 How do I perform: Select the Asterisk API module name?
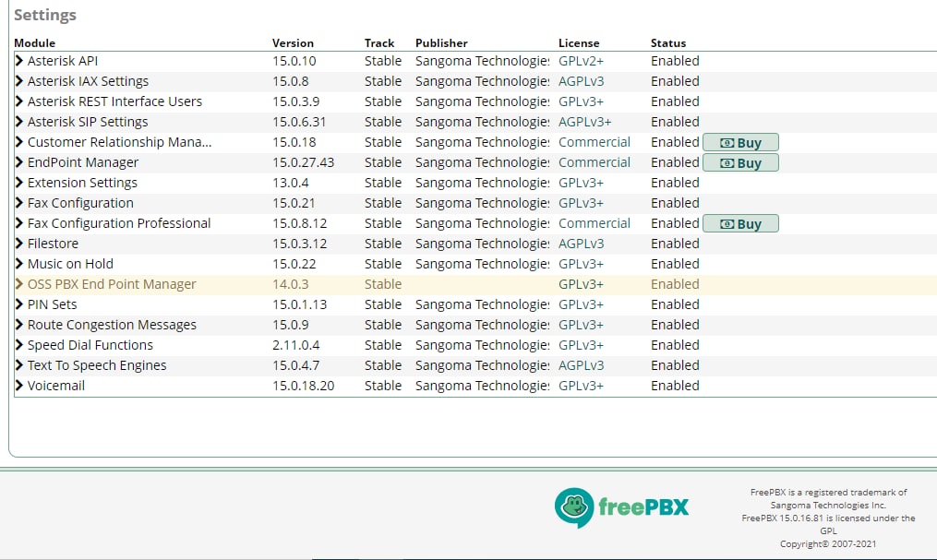(63, 61)
